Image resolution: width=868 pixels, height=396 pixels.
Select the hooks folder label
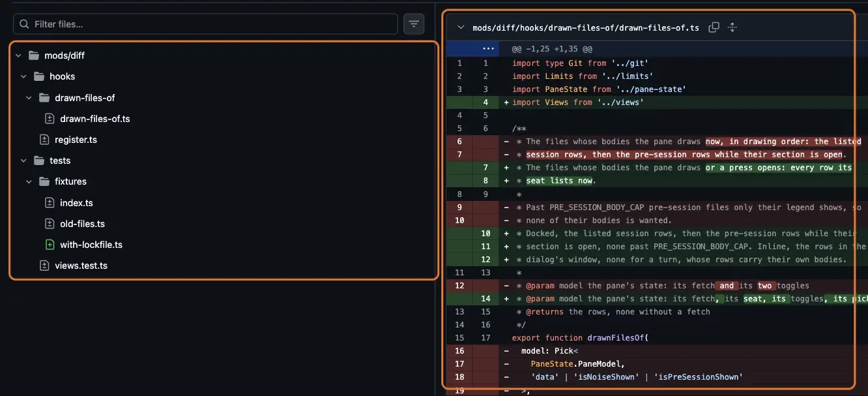(63, 76)
